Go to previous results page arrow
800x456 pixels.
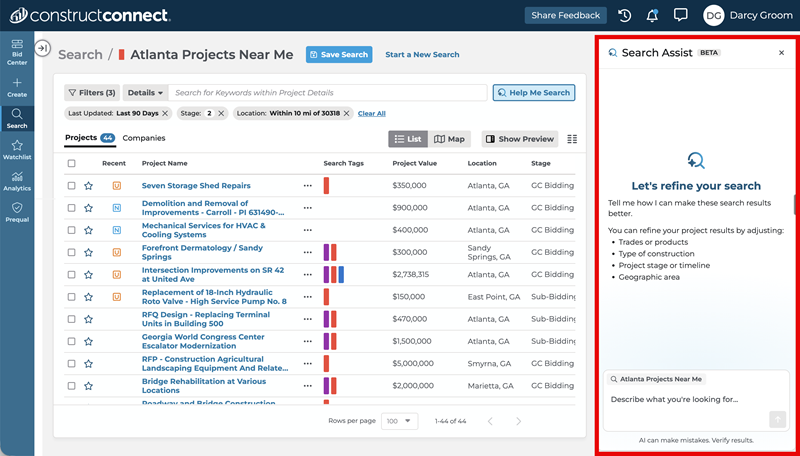pos(490,421)
